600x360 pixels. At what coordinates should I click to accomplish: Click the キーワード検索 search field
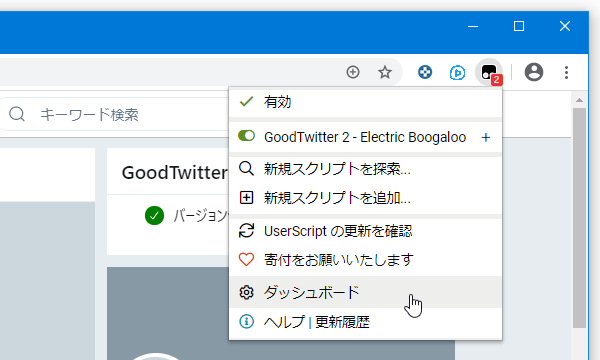point(115,114)
